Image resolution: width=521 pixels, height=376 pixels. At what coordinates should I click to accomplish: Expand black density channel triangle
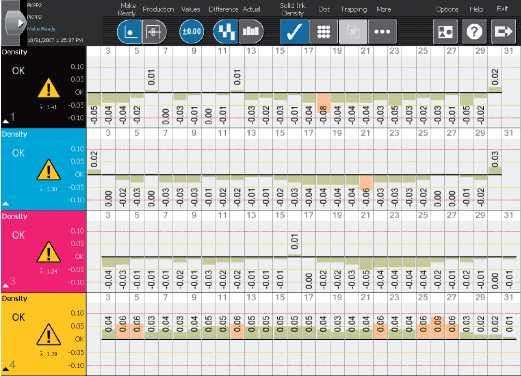pyautogui.click(x=6, y=121)
